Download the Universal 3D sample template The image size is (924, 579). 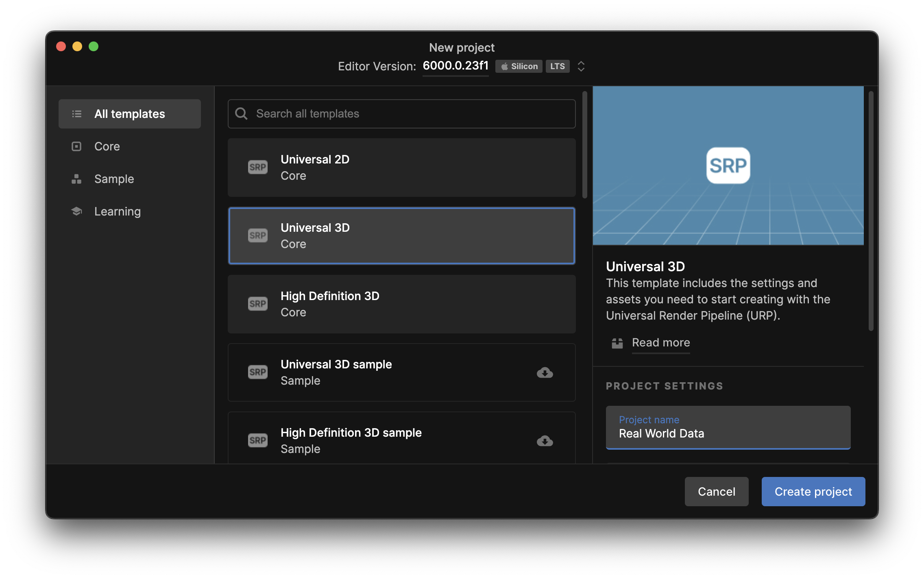tap(545, 372)
